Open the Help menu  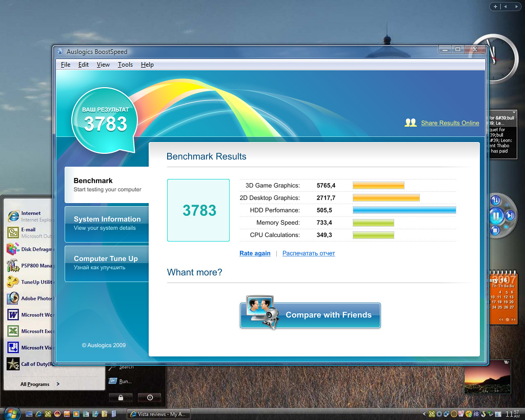pos(147,65)
